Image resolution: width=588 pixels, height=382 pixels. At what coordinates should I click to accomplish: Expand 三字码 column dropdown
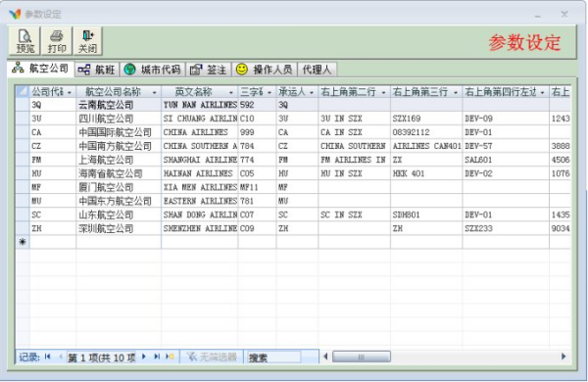click(x=269, y=92)
